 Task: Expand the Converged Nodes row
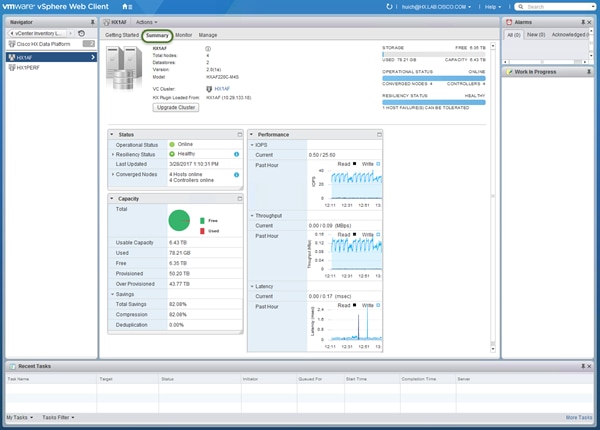click(113, 174)
